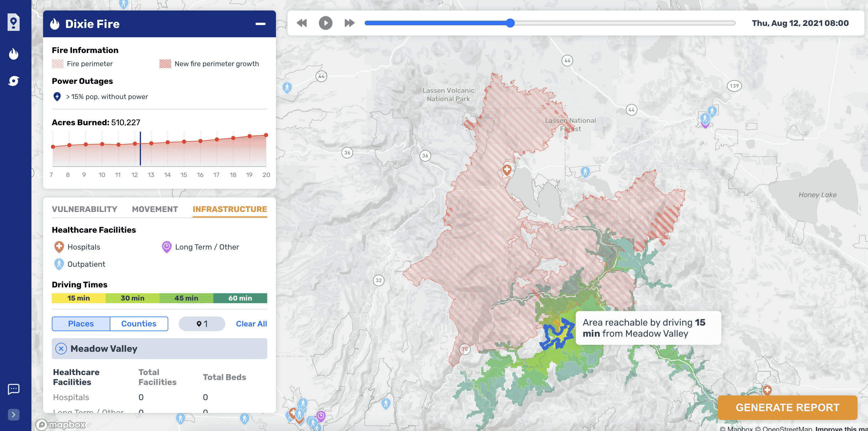This screenshot has width=868, height=431.
Task: Collapse the Dixie Fire panel
Action: pos(260,24)
